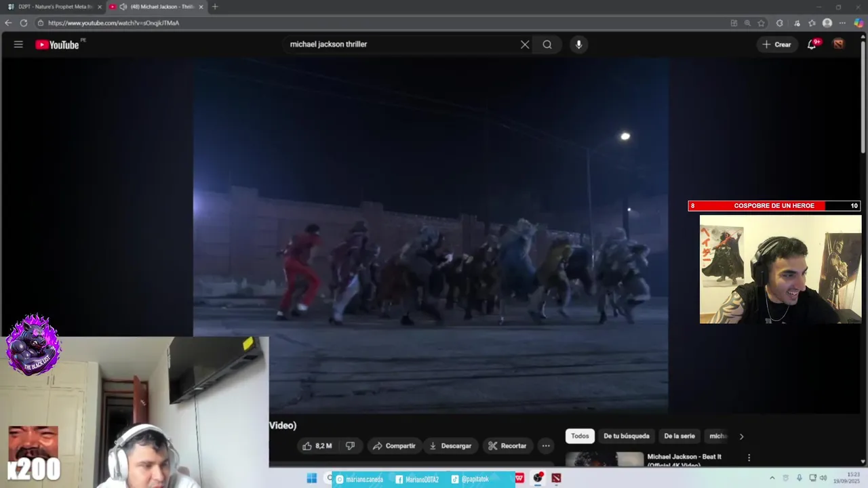This screenshot has height=488, width=868.
Task: Click the Descargar download button
Action: coord(450,446)
